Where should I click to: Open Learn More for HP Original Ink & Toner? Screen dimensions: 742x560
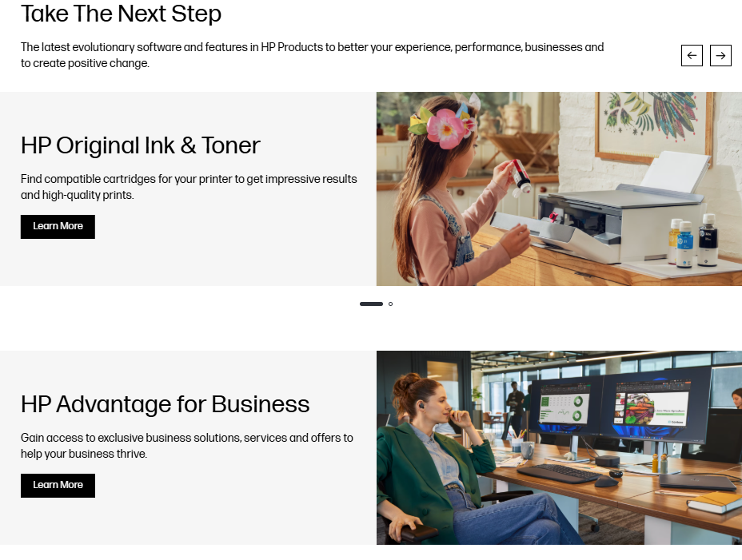[x=58, y=227]
